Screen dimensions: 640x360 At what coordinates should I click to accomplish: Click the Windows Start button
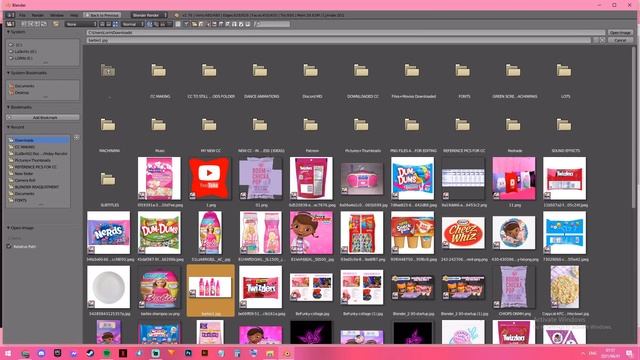point(8,353)
